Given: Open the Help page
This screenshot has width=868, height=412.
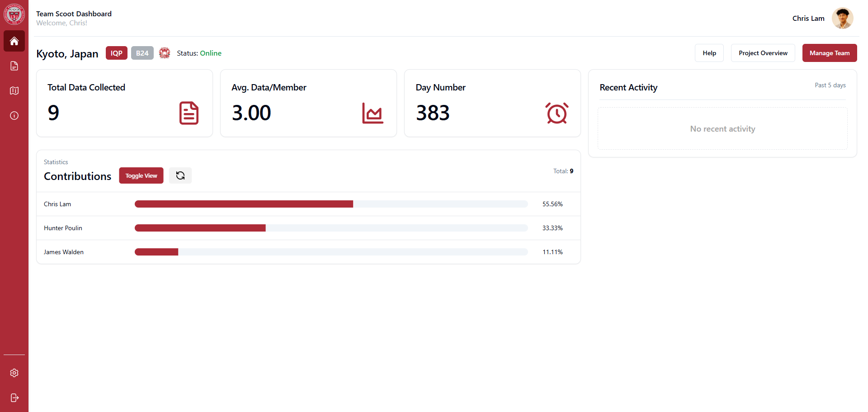Looking at the screenshot, I should click(x=709, y=53).
